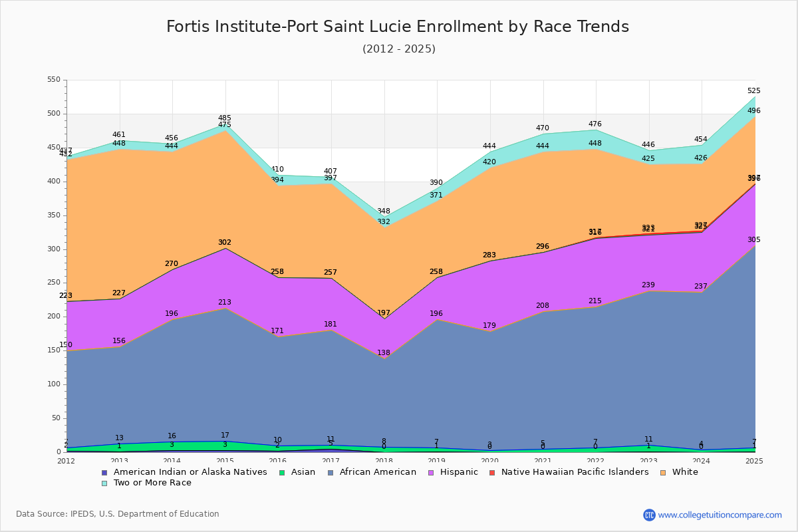798x532 pixels.
Task: Toggle the American Indian or Alaska Natives legend item
Action: click(x=184, y=472)
